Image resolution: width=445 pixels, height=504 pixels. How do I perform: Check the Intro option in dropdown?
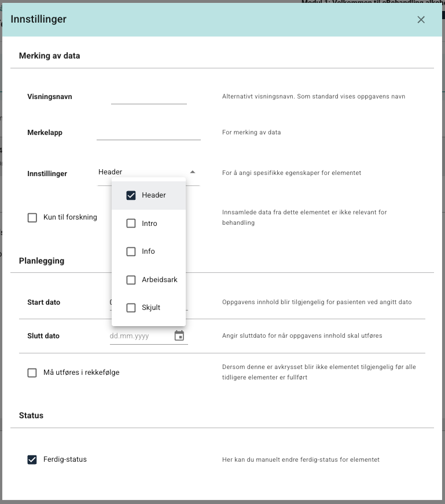tap(131, 224)
